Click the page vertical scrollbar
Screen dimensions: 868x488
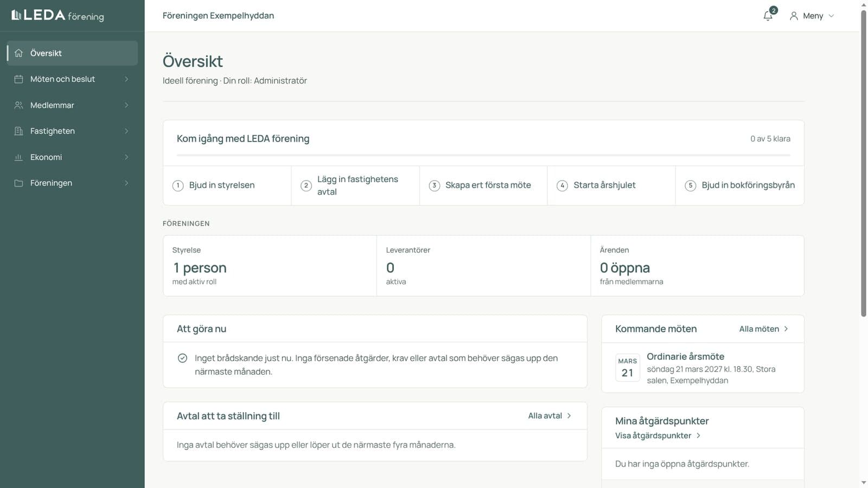tap(864, 163)
